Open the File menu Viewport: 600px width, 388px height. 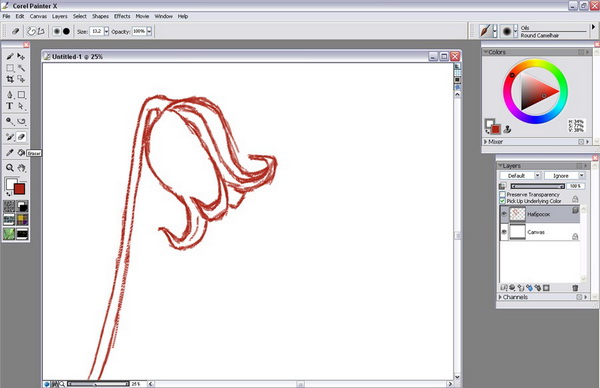[x=6, y=16]
